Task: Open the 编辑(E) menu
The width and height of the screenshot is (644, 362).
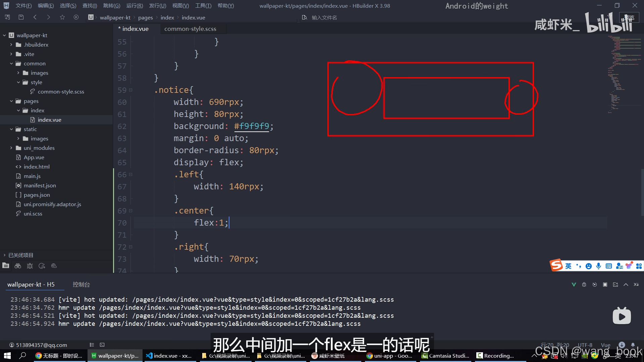Action: [x=46, y=6]
